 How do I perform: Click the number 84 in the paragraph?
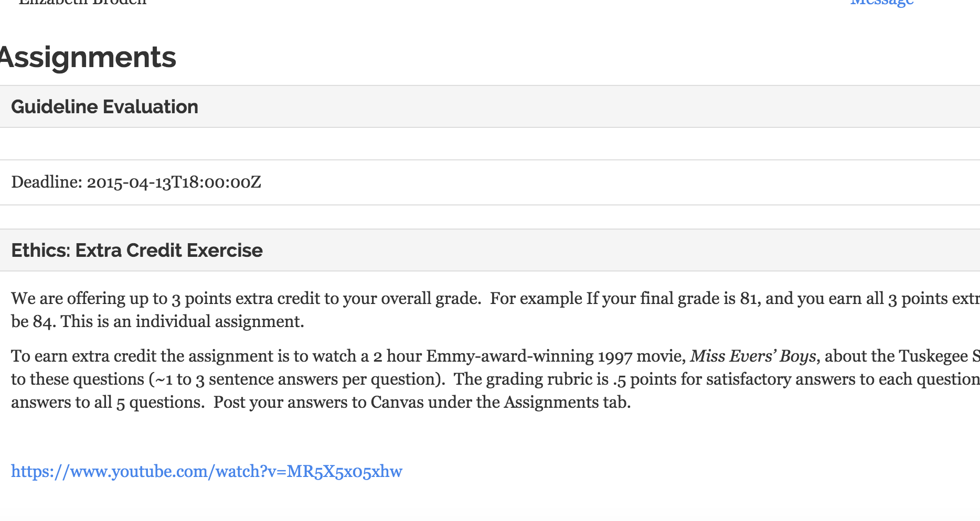pos(42,321)
